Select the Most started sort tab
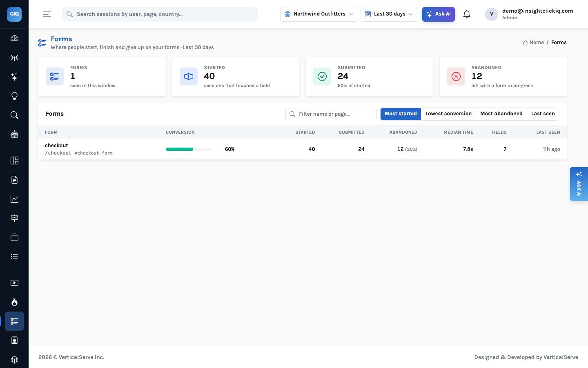 [401, 114]
